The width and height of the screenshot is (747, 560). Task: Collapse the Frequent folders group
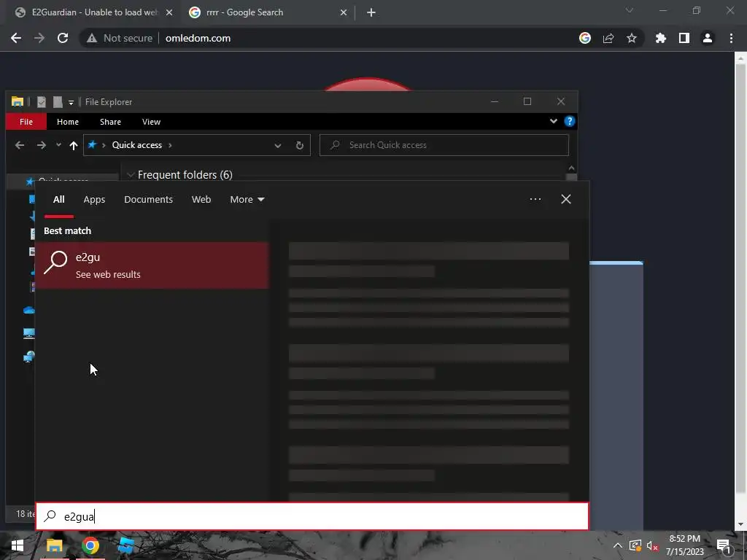pyautogui.click(x=131, y=175)
